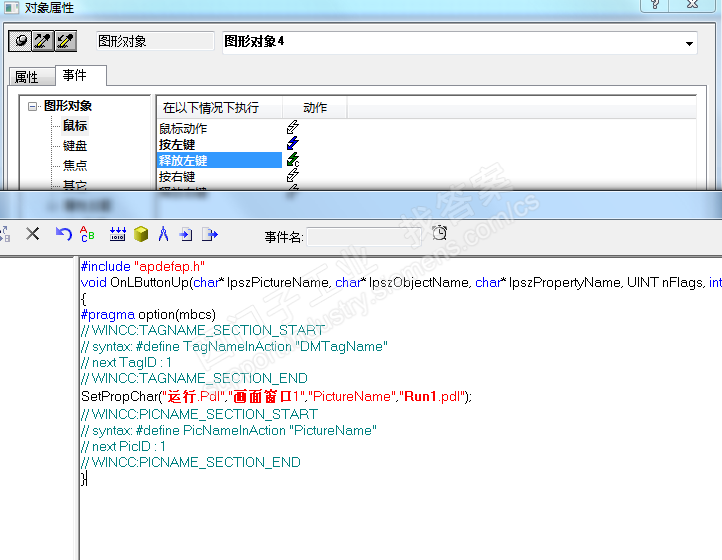The width and height of the screenshot is (722, 560).
Task: Click the void OnLButtonUp declaration line
Action: pos(401,282)
